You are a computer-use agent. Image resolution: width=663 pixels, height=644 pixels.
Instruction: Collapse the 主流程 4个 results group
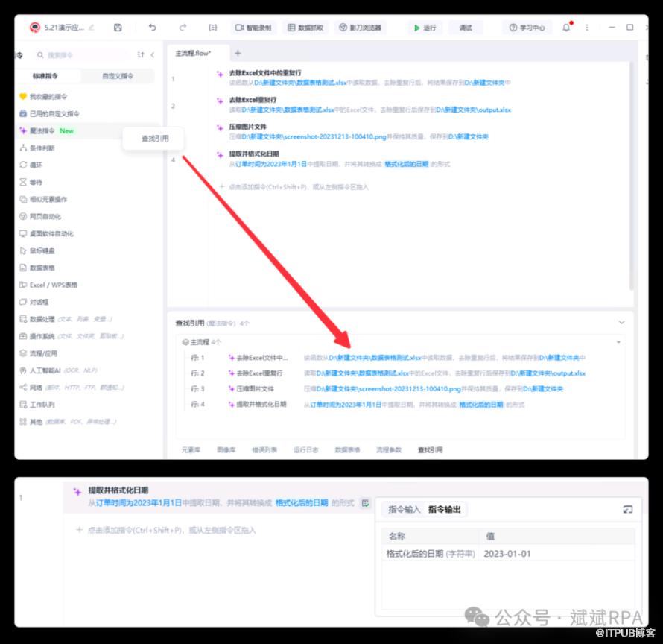[x=618, y=342]
